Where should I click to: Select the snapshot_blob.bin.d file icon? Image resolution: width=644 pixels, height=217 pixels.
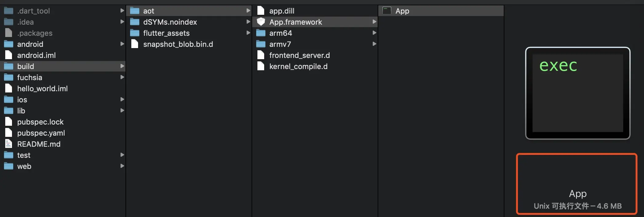(x=135, y=44)
